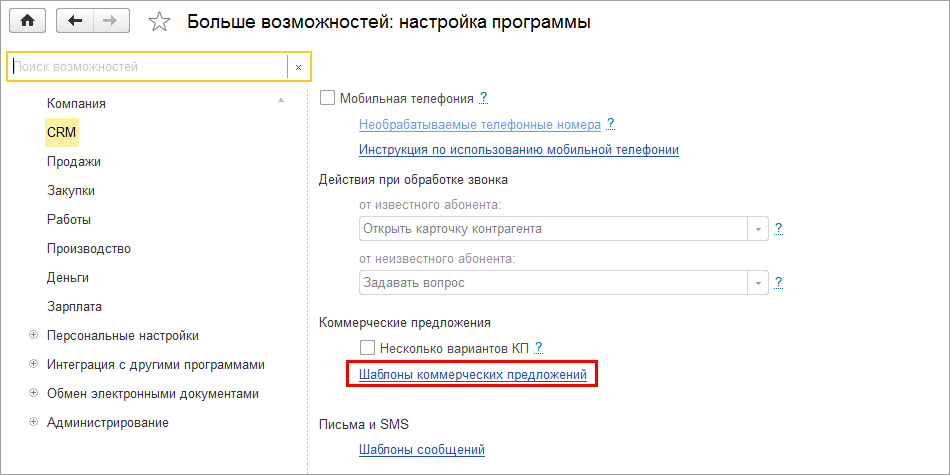
Task: Click the Поиск возможностей search field
Action: [x=148, y=67]
